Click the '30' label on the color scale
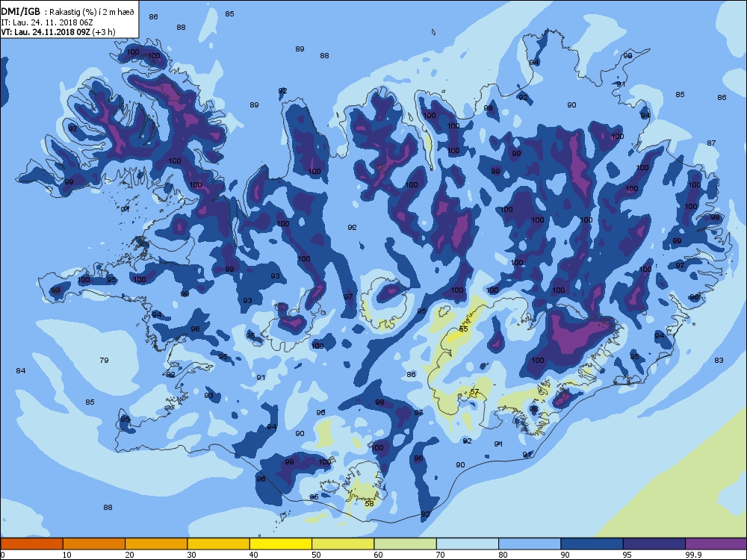This screenshot has height=560, width=747. [191, 555]
